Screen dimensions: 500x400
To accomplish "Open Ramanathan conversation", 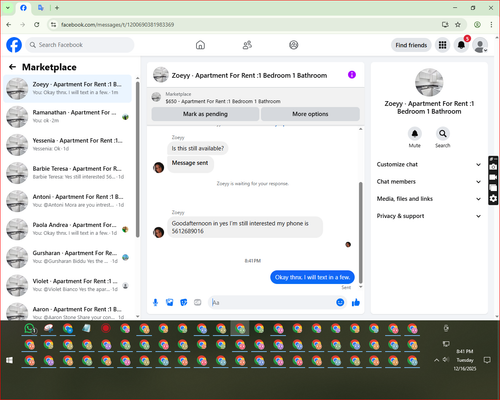I will click(x=68, y=117).
